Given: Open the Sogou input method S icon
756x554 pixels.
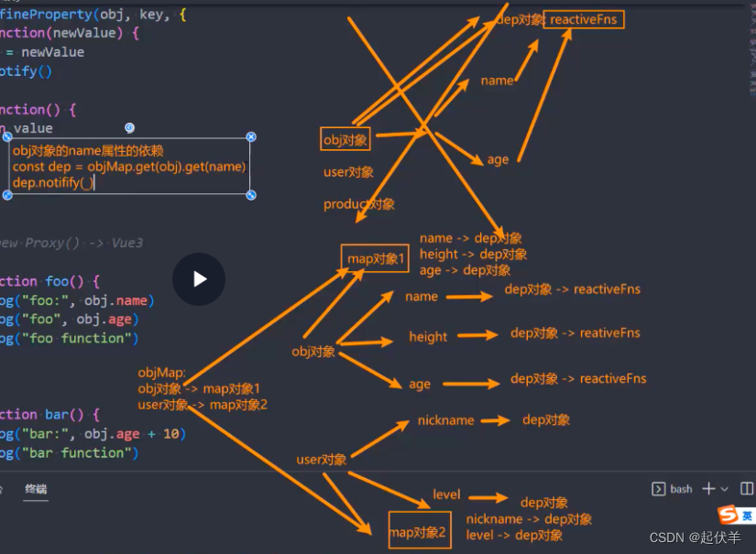Looking at the screenshot, I should tap(728, 515).
